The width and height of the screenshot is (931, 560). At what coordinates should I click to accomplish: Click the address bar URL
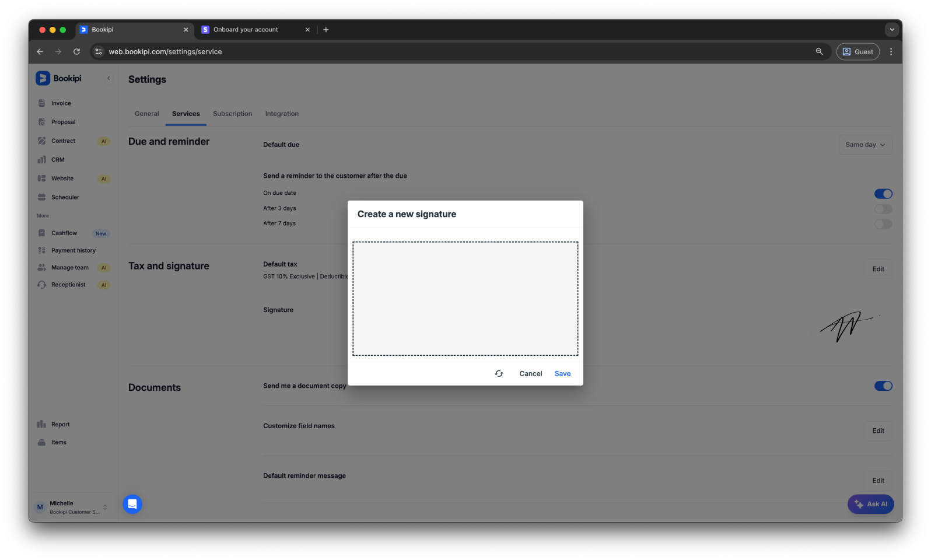(x=165, y=52)
